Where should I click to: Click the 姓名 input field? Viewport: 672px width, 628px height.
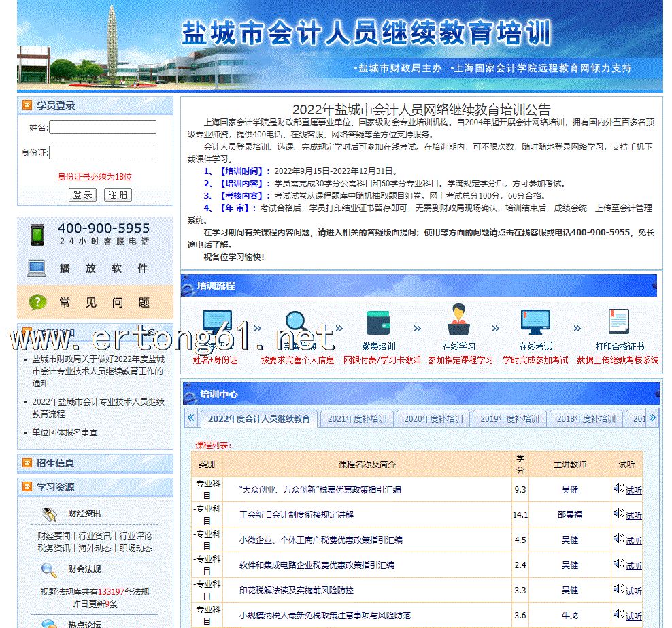(x=103, y=127)
